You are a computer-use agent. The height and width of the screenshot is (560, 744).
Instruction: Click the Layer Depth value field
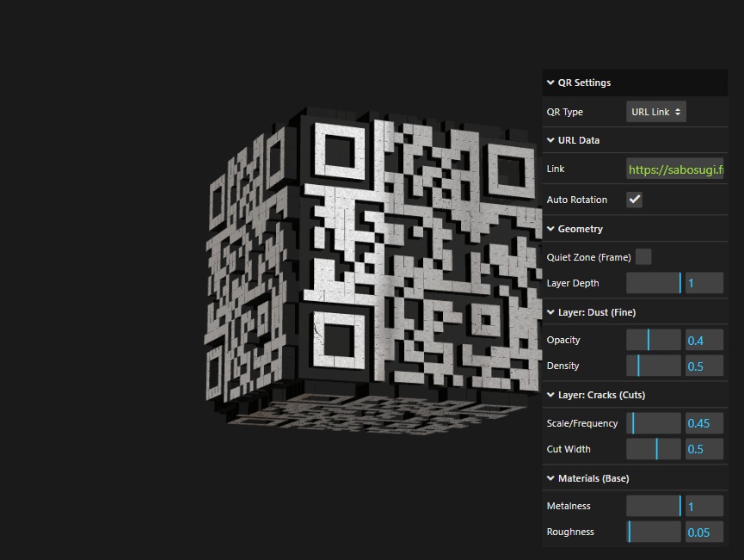[x=704, y=283]
